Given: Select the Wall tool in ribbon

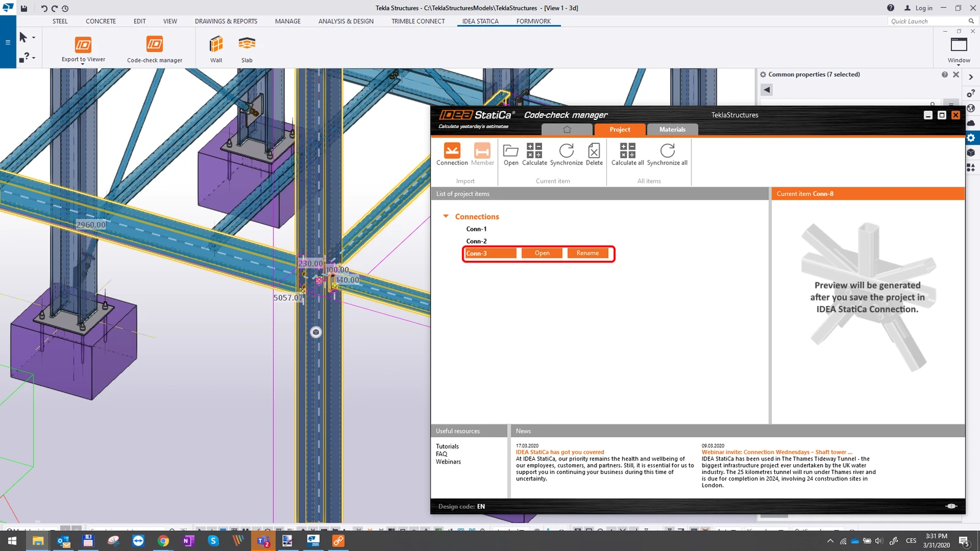Looking at the screenshot, I should 216,44.
